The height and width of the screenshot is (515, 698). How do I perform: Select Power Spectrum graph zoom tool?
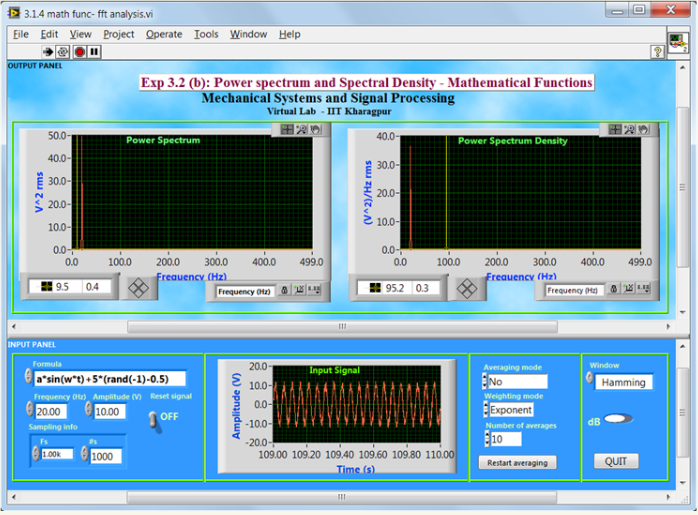301,130
